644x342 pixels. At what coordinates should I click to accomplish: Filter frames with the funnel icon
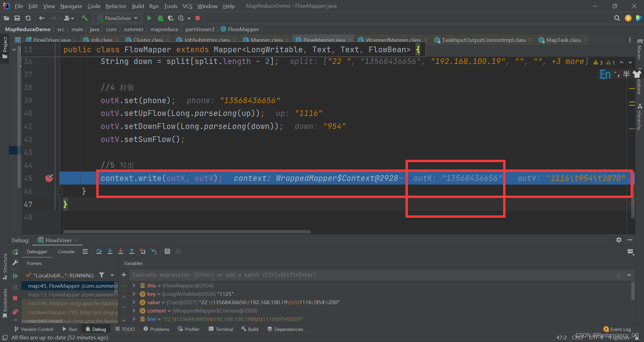click(x=102, y=275)
